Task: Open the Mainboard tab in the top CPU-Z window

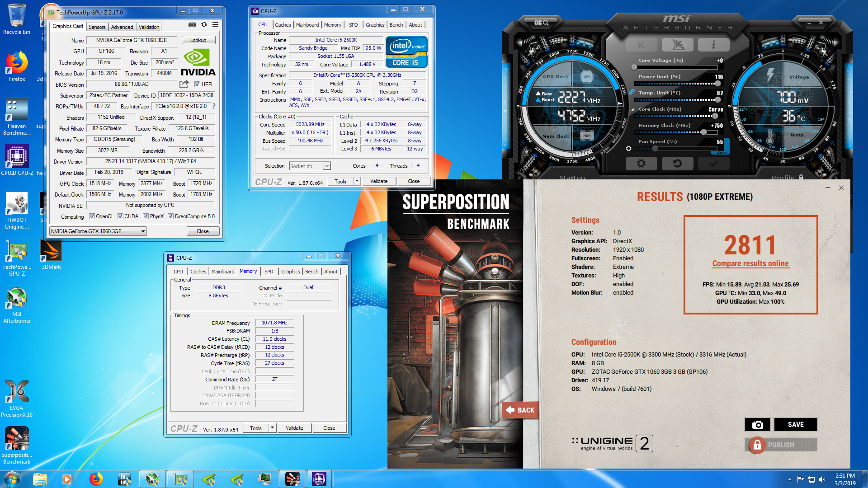Action: click(x=307, y=25)
